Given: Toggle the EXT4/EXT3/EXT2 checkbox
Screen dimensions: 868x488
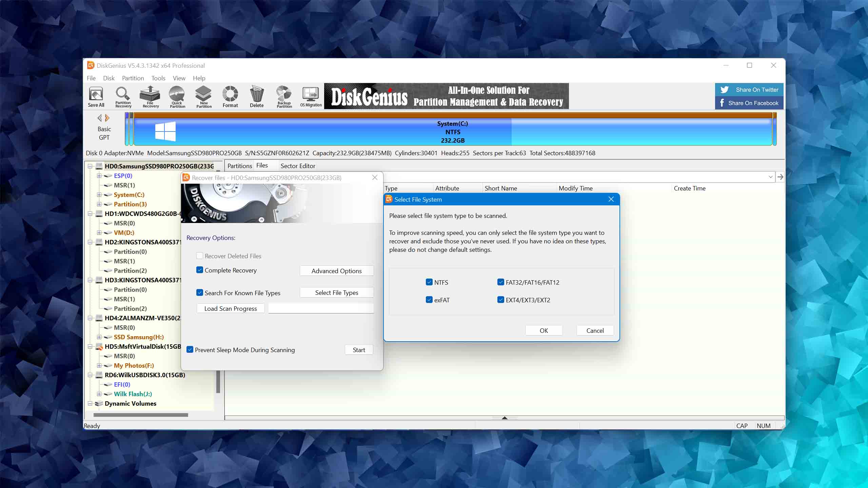Looking at the screenshot, I should click(x=501, y=300).
